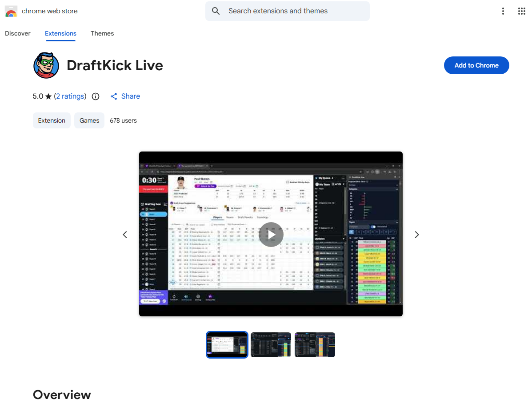Open the Extensions tab

click(x=60, y=33)
